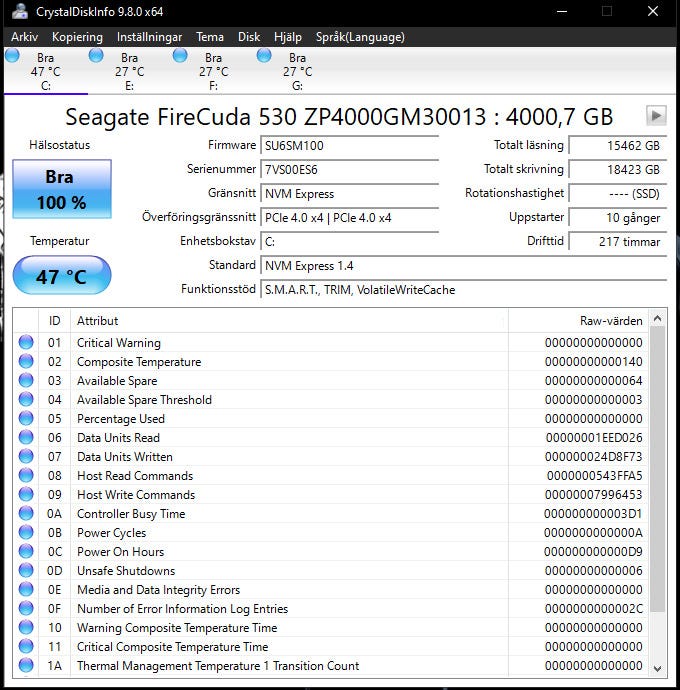
Task: Click the Totalt läsning value 15462 GB
Action: point(618,145)
